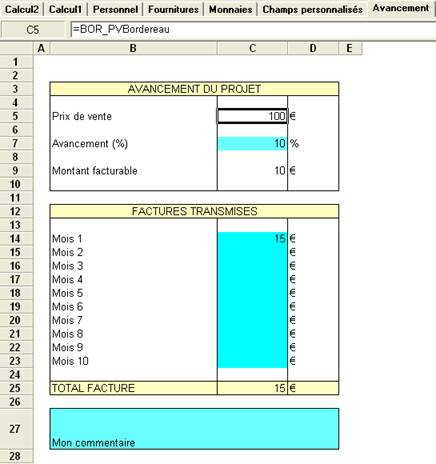Click the Mois 10 invoice amount cell
This screenshot has width=436, height=464.
pyautogui.click(x=252, y=361)
